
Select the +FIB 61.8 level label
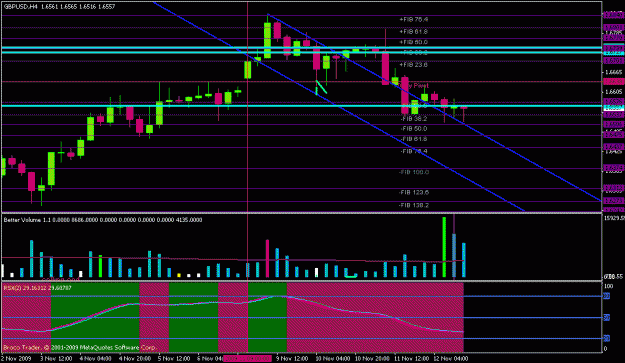(x=413, y=31)
